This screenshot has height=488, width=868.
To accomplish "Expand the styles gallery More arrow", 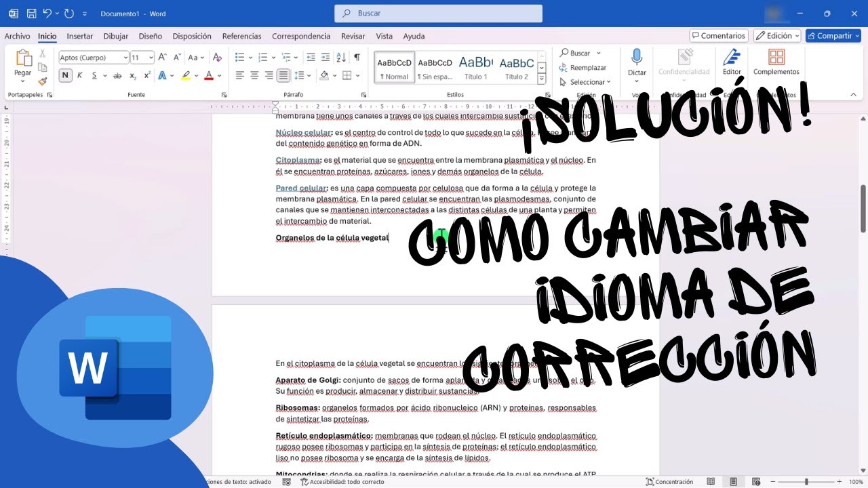I will point(542,79).
